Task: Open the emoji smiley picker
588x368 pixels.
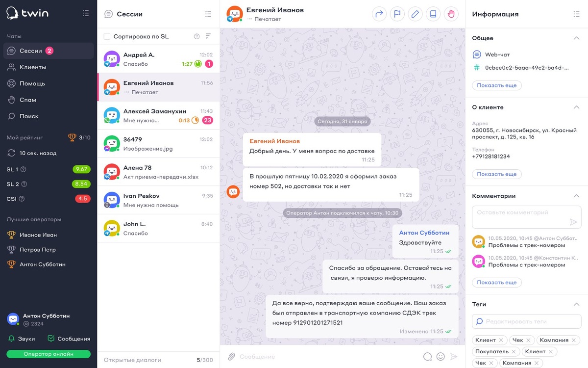Action: click(441, 357)
